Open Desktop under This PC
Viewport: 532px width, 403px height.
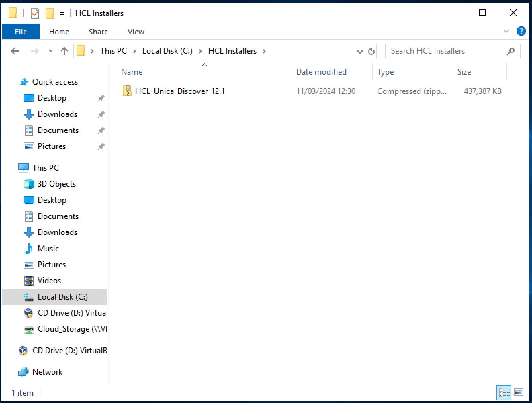[x=52, y=200]
